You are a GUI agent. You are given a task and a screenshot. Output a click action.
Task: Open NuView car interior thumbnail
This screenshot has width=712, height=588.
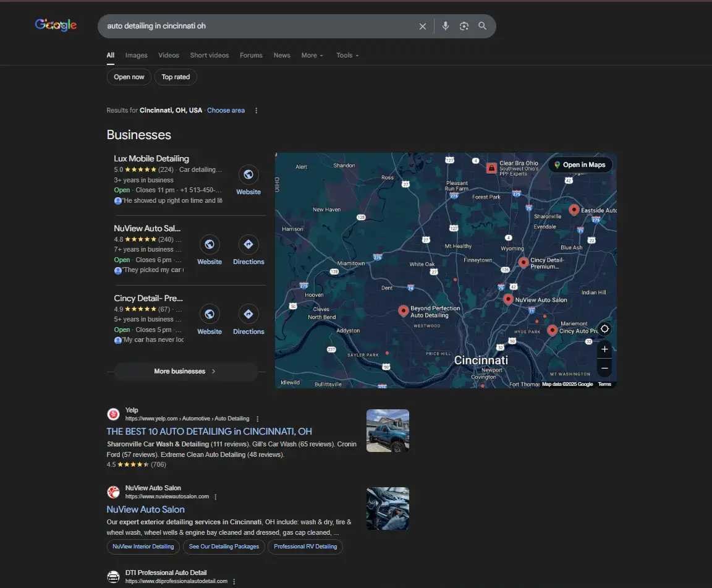click(388, 508)
